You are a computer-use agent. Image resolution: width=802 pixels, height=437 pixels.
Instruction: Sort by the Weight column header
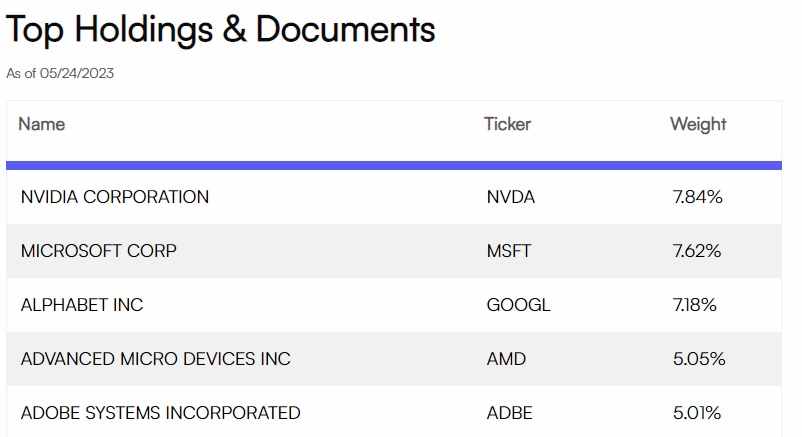698,125
